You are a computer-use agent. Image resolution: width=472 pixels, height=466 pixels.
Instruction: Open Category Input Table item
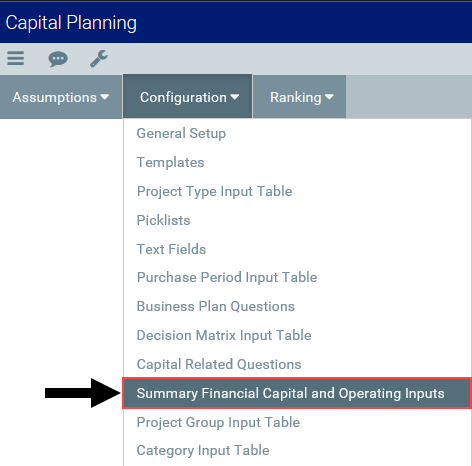click(x=203, y=450)
